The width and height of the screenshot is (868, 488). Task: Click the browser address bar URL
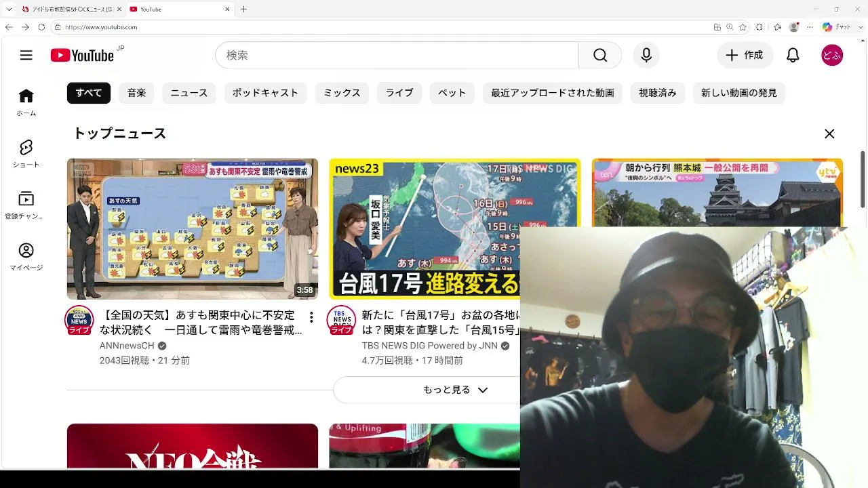point(102,27)
